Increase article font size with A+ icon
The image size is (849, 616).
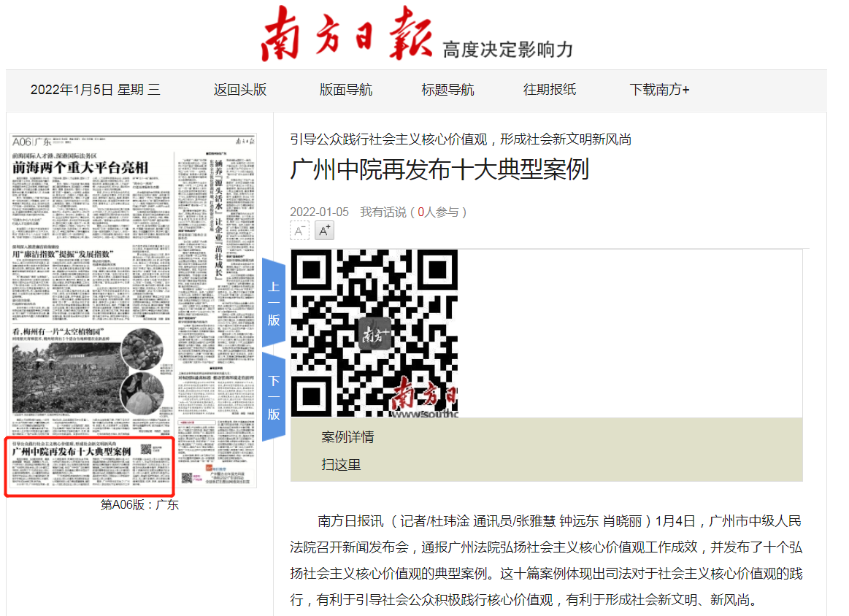coord(324,231)
